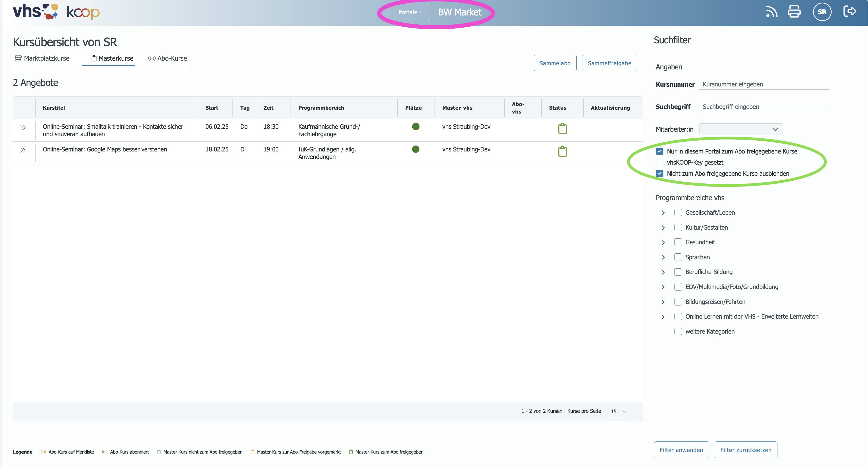The width and height of the screenshot is (868, 467).
Task: Click BW Market portal title
Action: 460,12
